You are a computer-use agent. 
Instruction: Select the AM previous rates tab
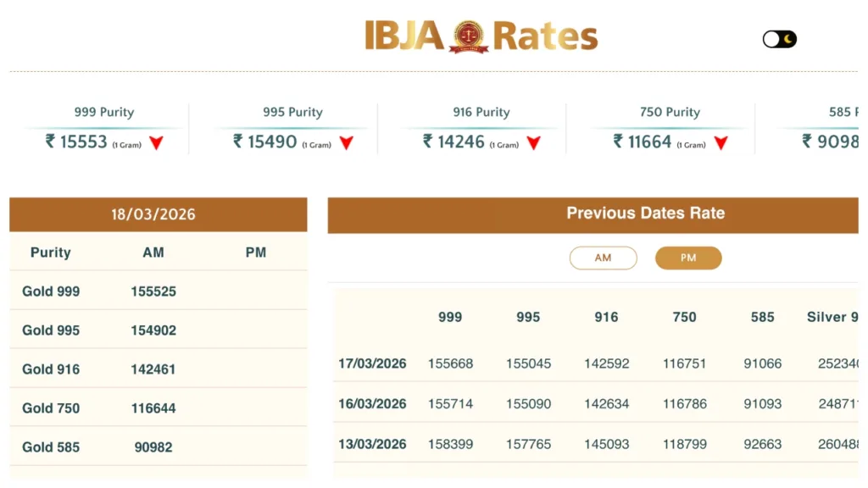pos(603,258)
